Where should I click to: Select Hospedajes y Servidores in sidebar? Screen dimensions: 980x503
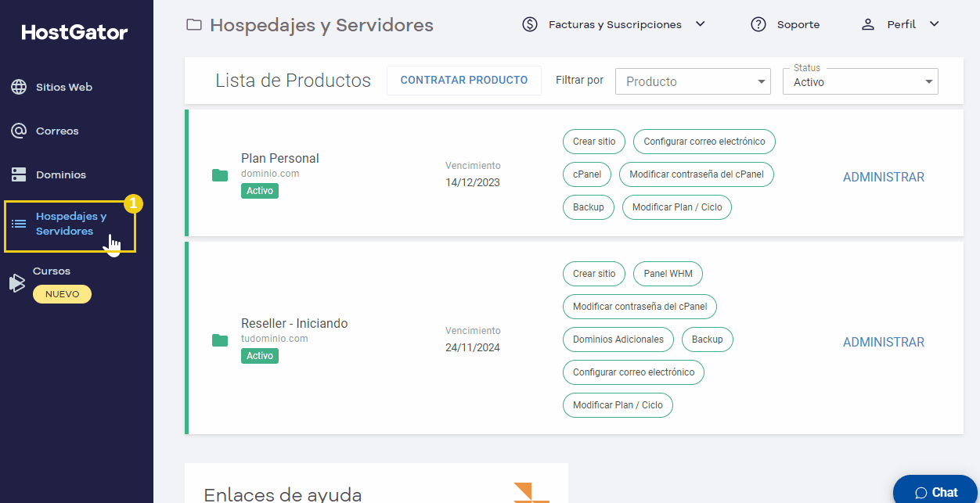71,224
